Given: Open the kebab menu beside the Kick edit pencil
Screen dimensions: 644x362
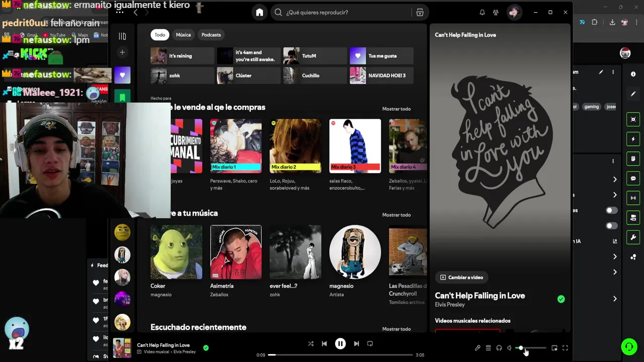Looking at the screenshot, I should pos(613,72).
